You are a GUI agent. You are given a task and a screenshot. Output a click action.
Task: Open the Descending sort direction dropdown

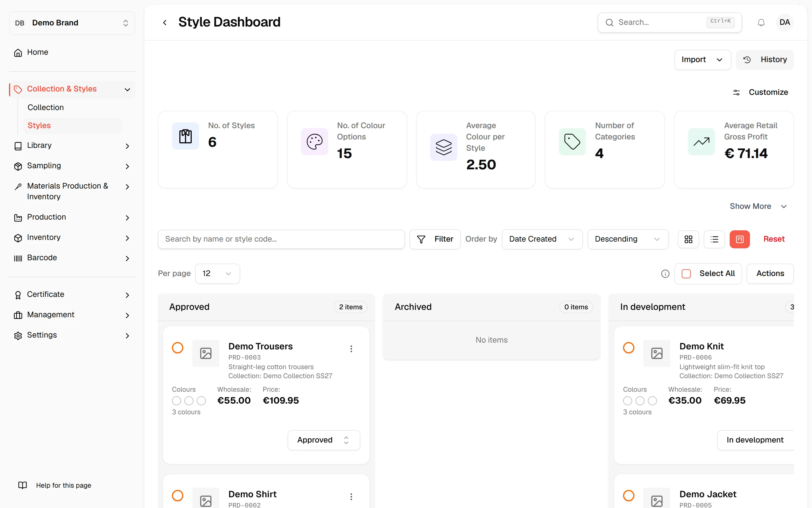tap(628, 239)
